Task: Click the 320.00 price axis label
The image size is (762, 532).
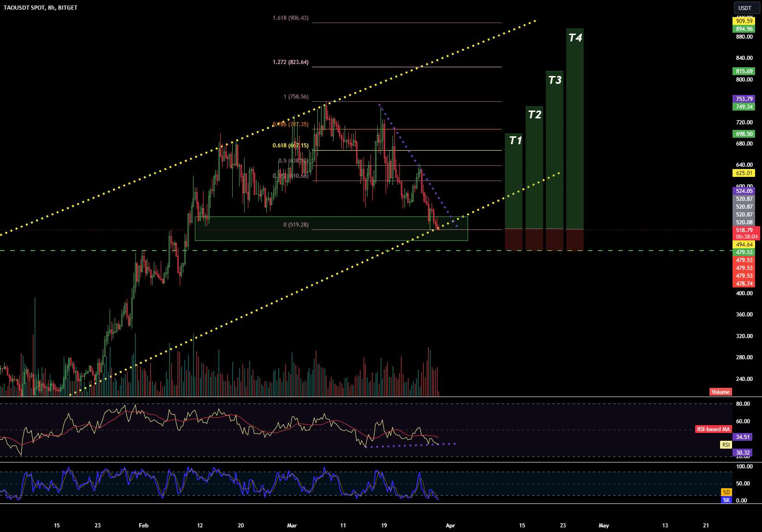Action: click(x=744, y=336)
